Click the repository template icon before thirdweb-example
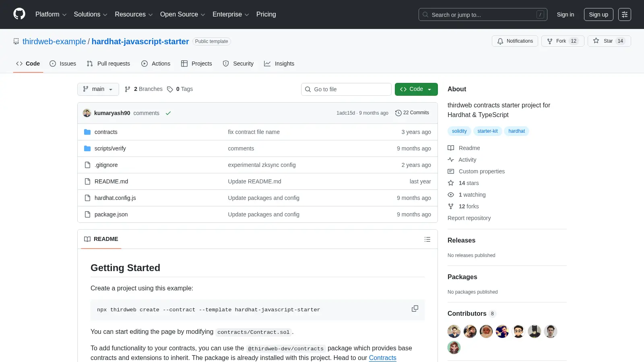 tap(16, 41)
